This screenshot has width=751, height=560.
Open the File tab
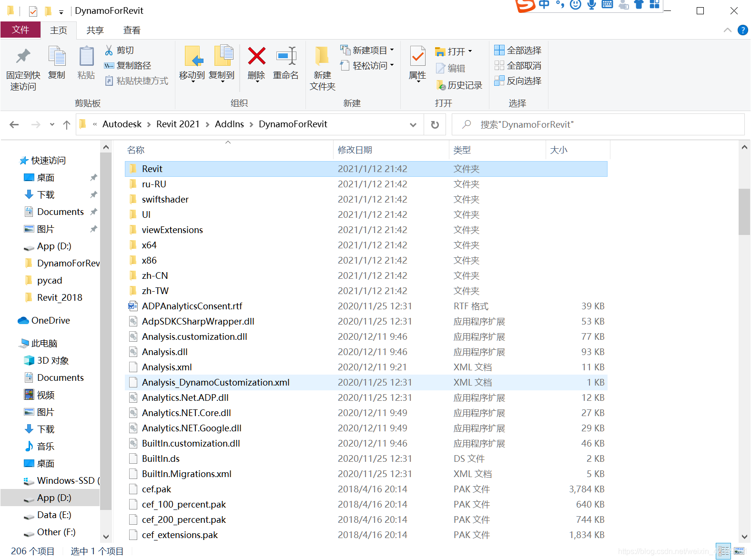coord(20,30)
